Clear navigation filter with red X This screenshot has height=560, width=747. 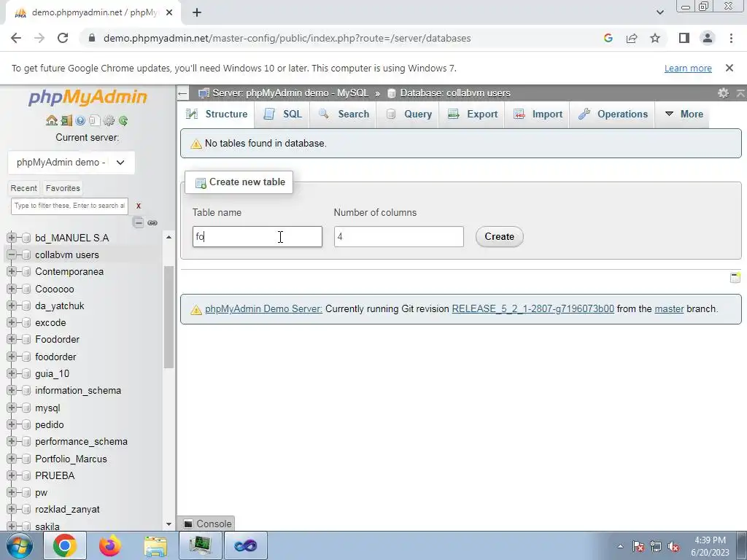[x=139, y=206]
